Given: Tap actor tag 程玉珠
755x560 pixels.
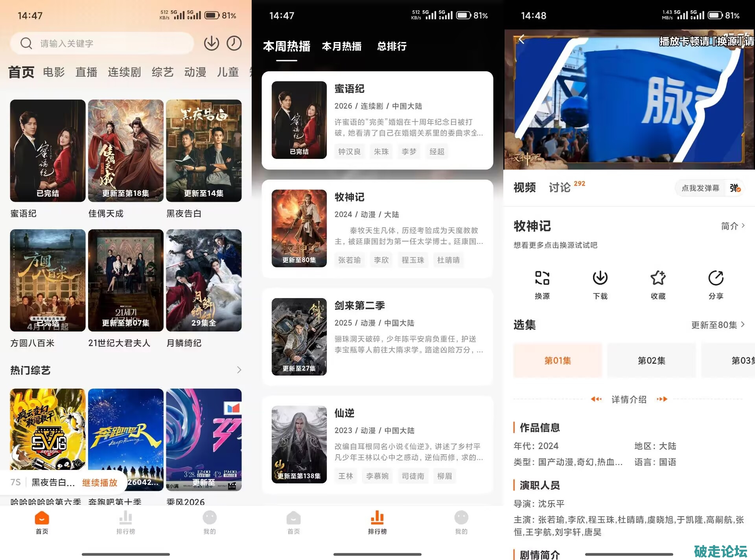Looking at the screenshot, I should [413, 260].
